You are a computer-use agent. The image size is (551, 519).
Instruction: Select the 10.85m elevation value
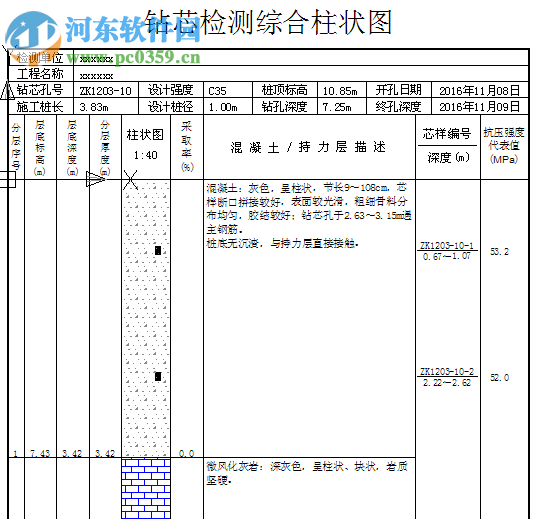coord(340,91)
